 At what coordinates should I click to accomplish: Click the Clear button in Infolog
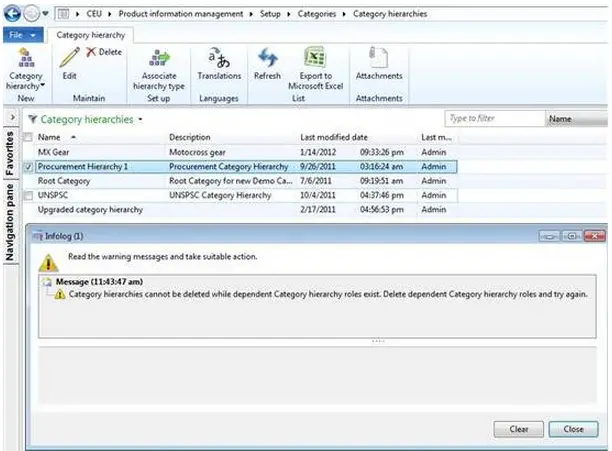point(518,429)
